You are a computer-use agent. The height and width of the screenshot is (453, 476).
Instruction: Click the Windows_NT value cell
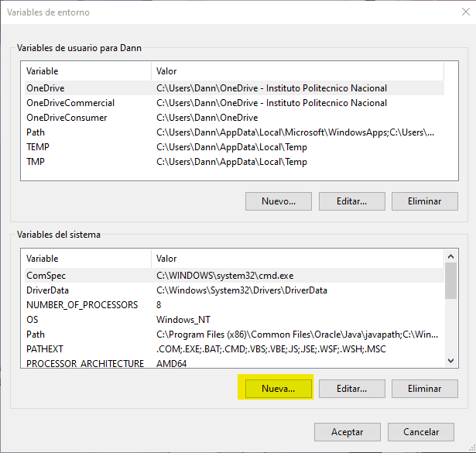(x=183, y=320)
